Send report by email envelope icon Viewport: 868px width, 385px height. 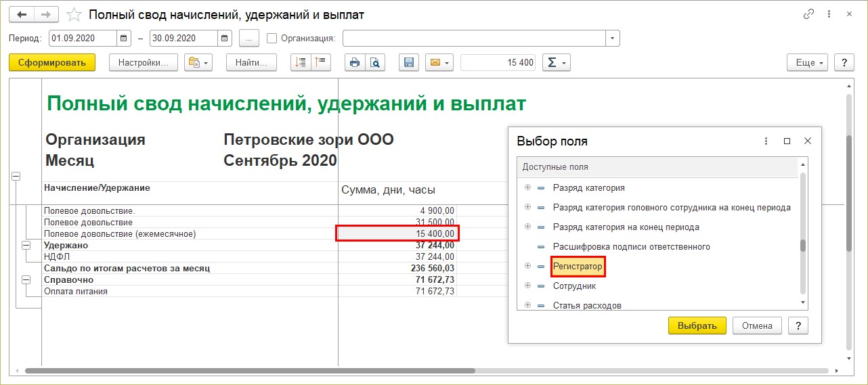[439, 62]
